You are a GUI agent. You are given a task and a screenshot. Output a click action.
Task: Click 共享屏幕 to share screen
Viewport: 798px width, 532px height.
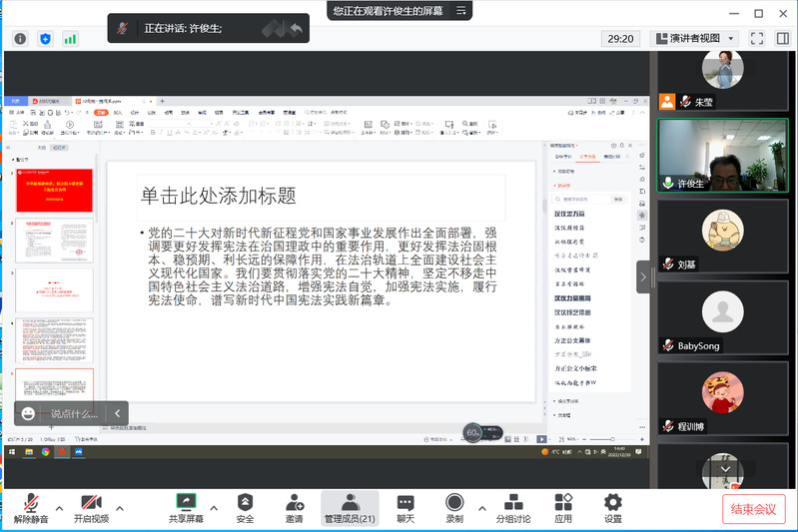186,508
